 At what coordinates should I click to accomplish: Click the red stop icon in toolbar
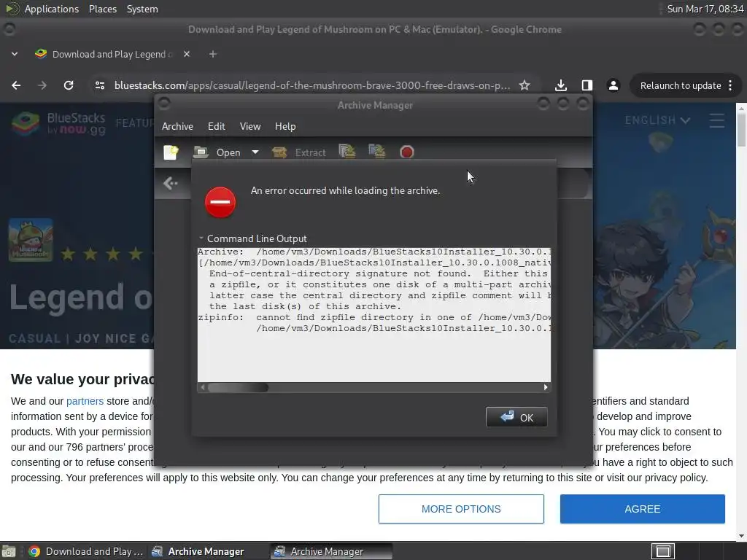407,152
